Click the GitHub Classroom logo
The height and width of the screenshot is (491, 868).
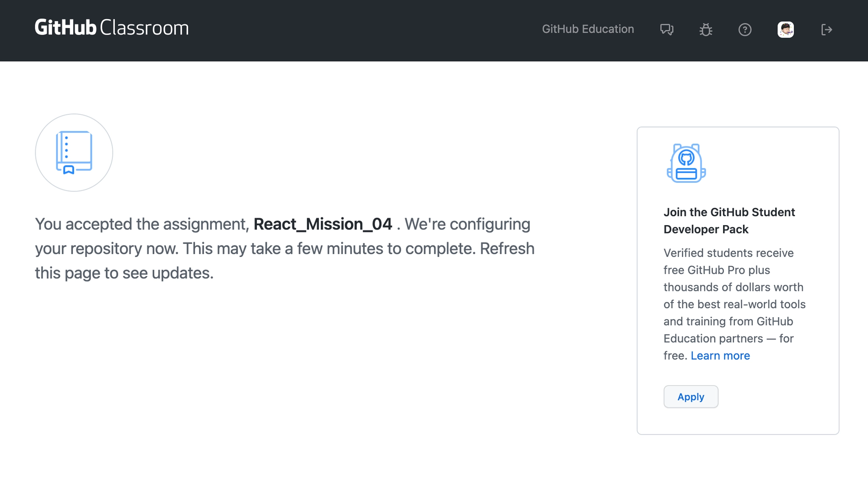[x=111, y=28]
